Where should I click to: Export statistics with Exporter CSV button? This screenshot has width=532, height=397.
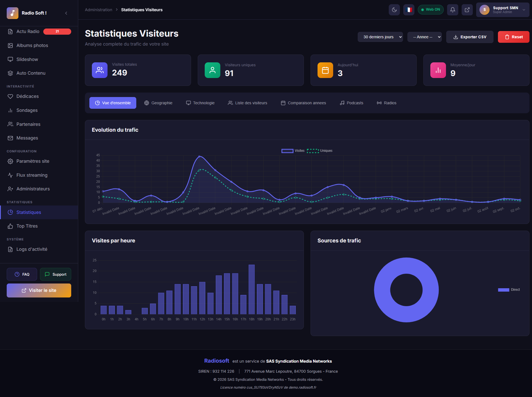pyautogui.click(x=469, y=37)
